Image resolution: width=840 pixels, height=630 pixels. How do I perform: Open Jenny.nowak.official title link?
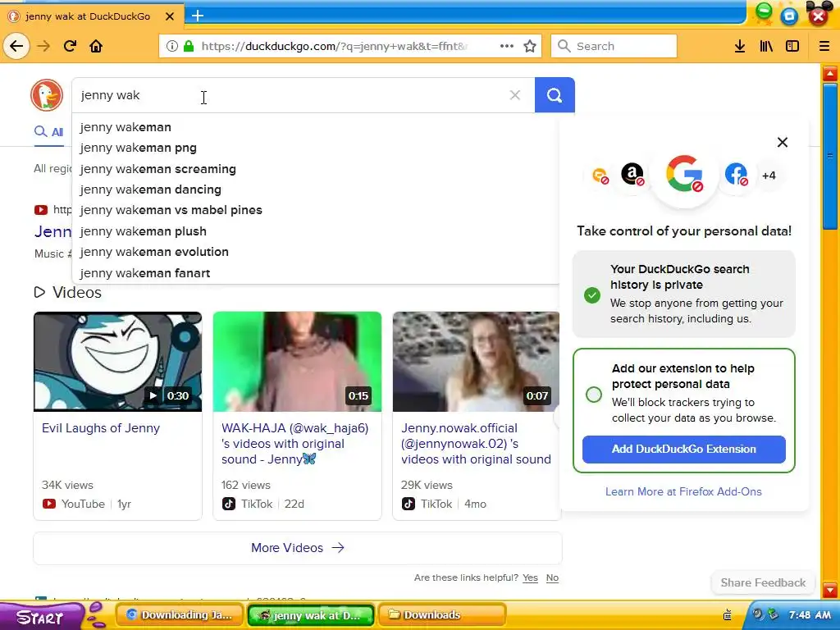(476, 444)
